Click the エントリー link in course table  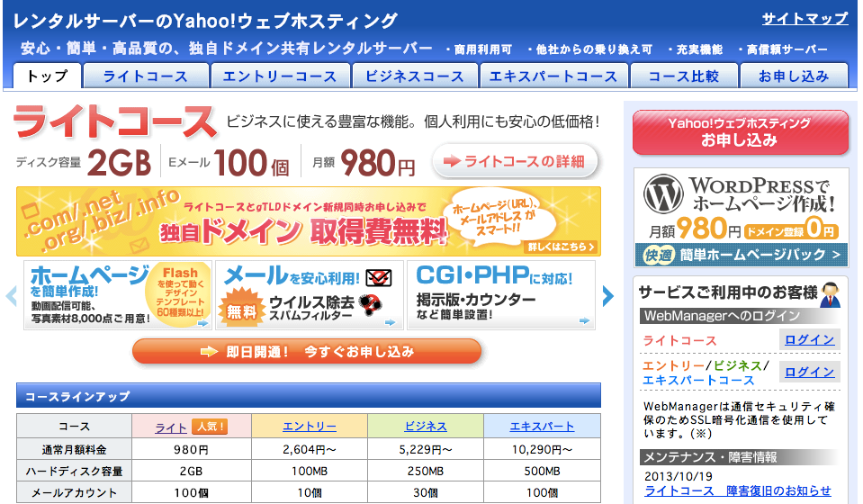[x=310, y=427]
